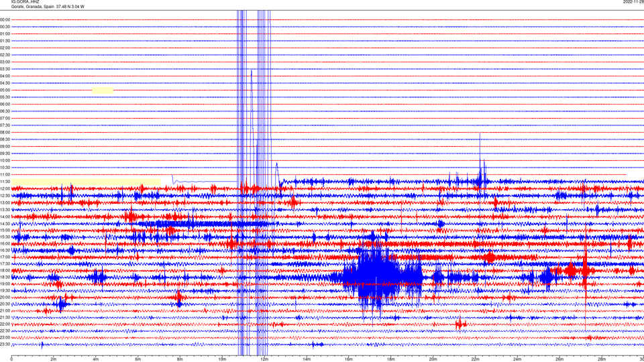This screenshot has width=644, height=362.
Task: Select the 05:30 trace time label
Action: [5, 97]
